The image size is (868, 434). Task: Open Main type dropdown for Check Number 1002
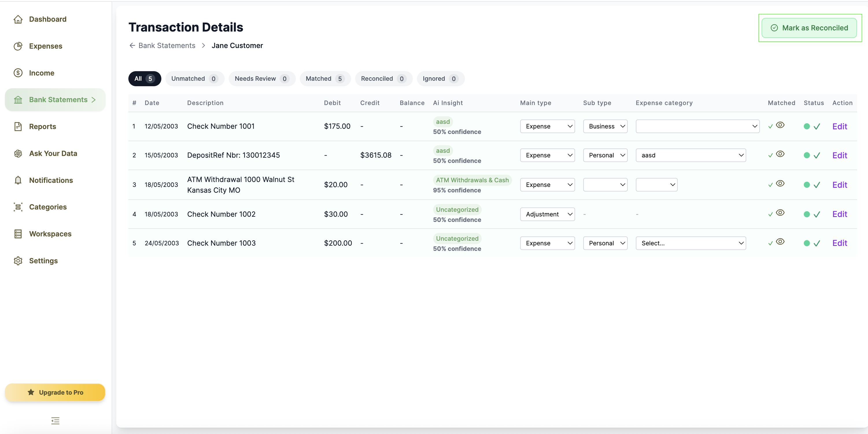[x=547, y=214]
